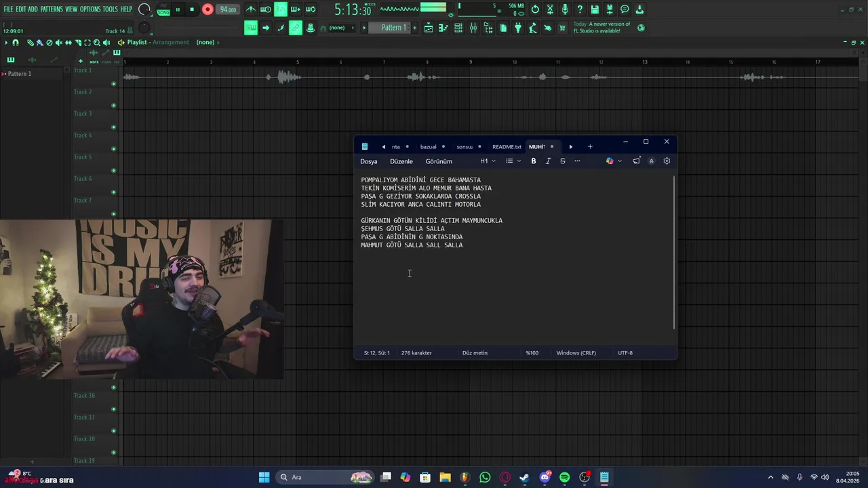Stop playback in FL Studio

click(192, 9)
